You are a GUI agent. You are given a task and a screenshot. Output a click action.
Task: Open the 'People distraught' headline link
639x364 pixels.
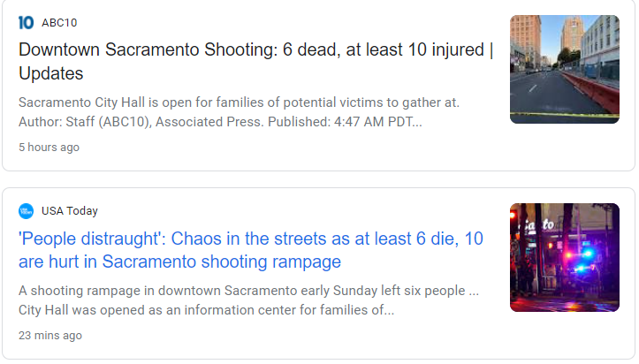click(x=251, y=250)
